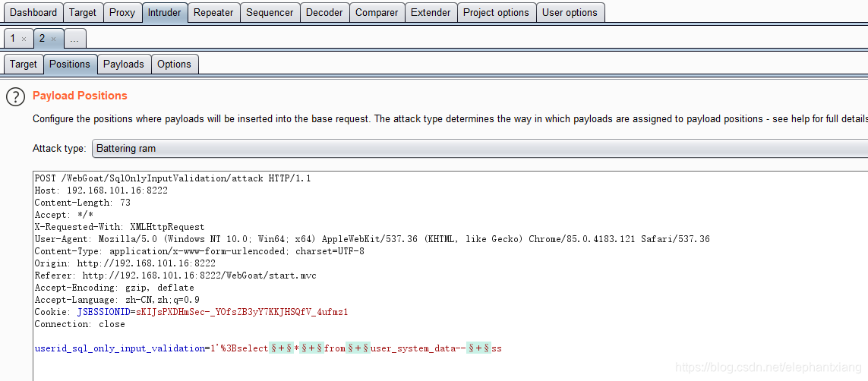Add new Intruder tab with ellipsis
The image size is (868, 381).
click(x=74, y=39)
